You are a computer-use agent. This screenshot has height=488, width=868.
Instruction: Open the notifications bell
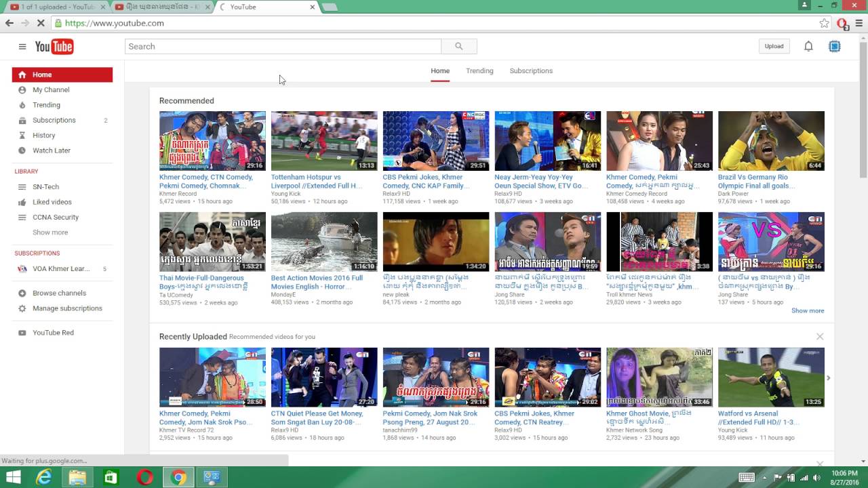pos(808,46)
